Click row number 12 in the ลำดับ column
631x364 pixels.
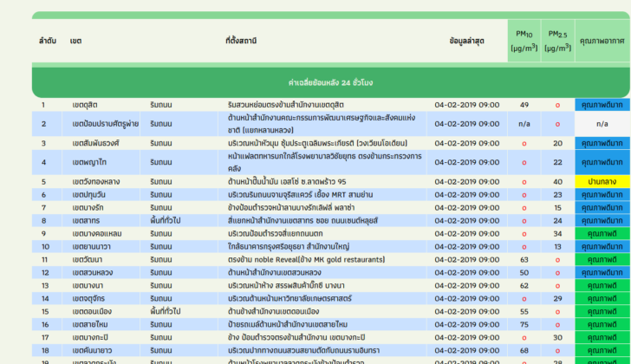45,273
